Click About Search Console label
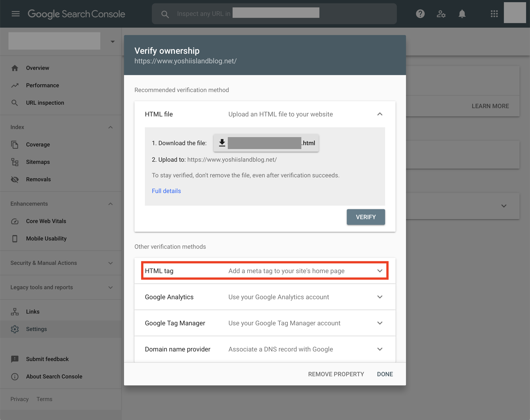Image resolution: width=530 pixels, height=420 pixels. click(x=54, y=377)
